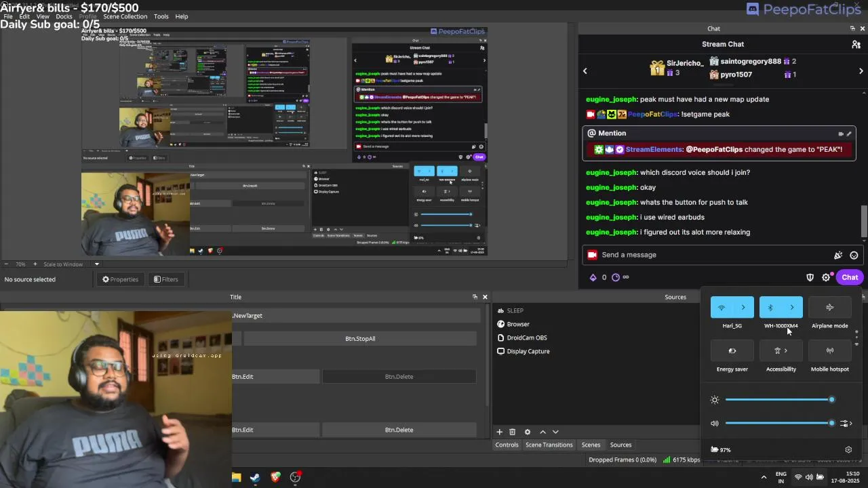868x488 pixels.
Task: Pop out the Chat dock window
Action: click(x=852, y=28)
